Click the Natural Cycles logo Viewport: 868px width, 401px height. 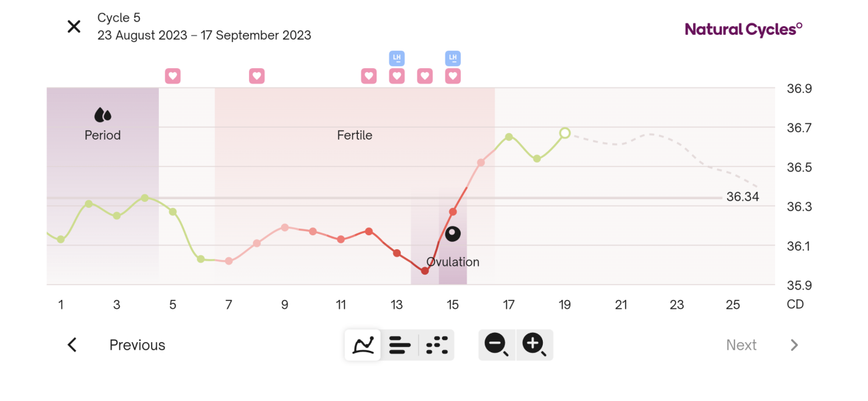coord(743,29)
